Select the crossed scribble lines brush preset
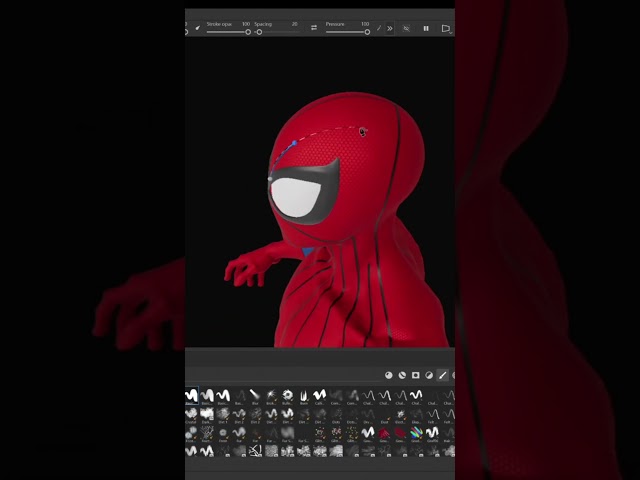This screenshot has height=480, width=640. tap(255, 451)
